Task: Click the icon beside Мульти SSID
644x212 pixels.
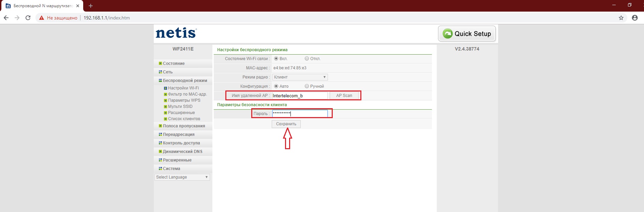Action: point(165,107)
